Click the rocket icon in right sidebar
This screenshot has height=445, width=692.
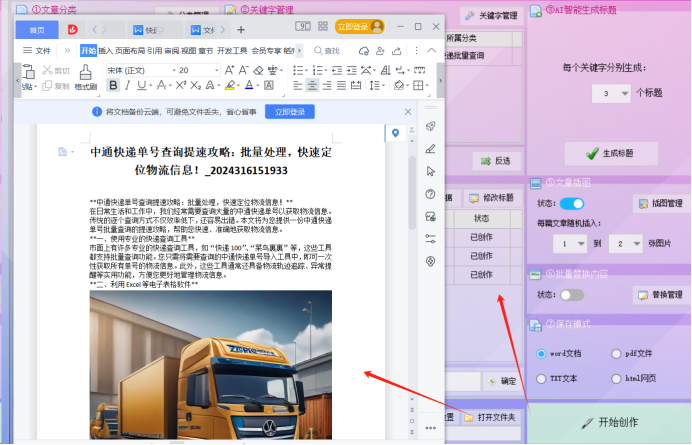pyautogui.click(x=431, y=125)
